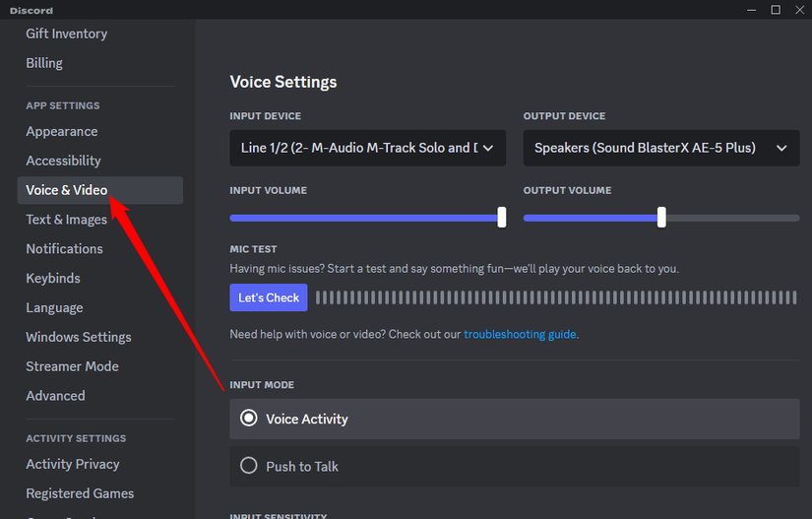Switch to Streamer Mode settings
Viewport: 812px width, 519px height.
coord(72,366)
